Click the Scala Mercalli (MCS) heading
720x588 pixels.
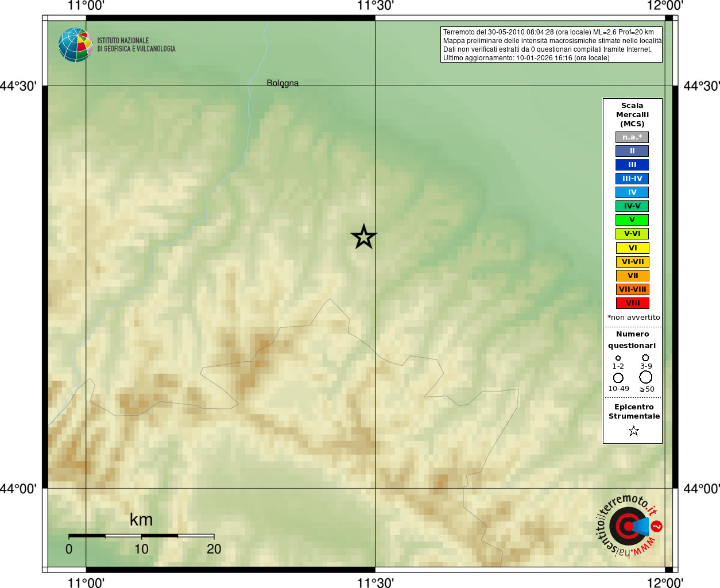coord(632,115)
